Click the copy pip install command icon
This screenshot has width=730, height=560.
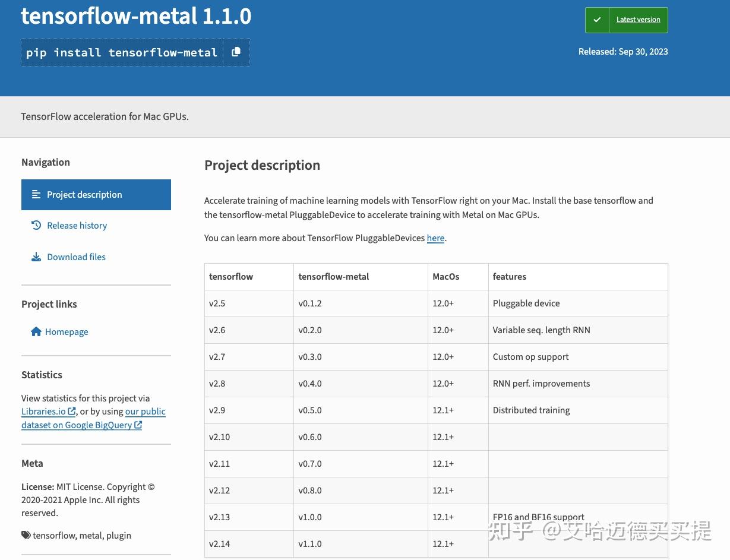pos(236,52)
